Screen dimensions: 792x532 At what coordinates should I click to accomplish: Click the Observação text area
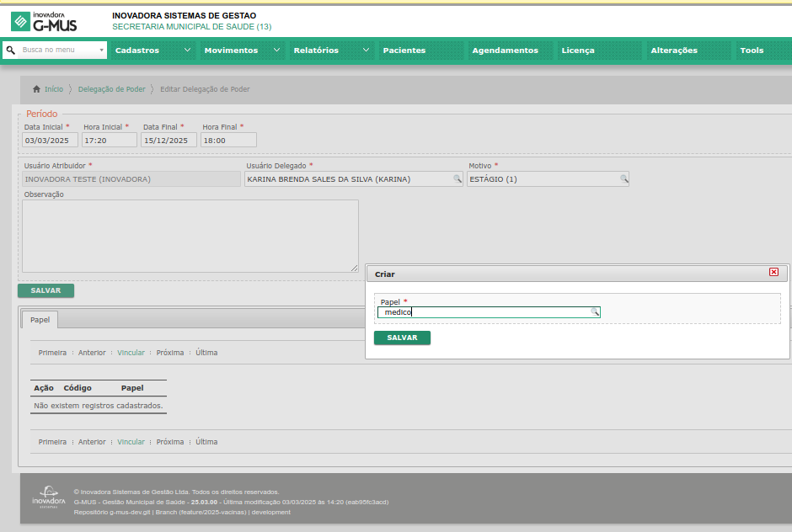[x=190, y=236]
